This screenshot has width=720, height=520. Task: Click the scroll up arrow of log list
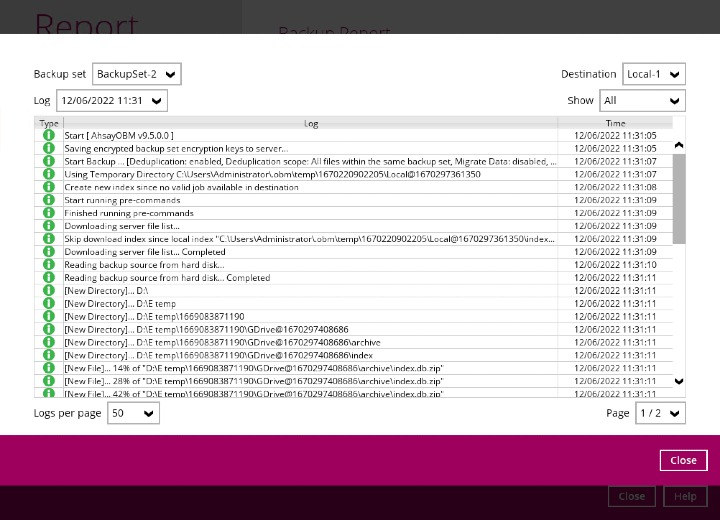pos(679,145)
